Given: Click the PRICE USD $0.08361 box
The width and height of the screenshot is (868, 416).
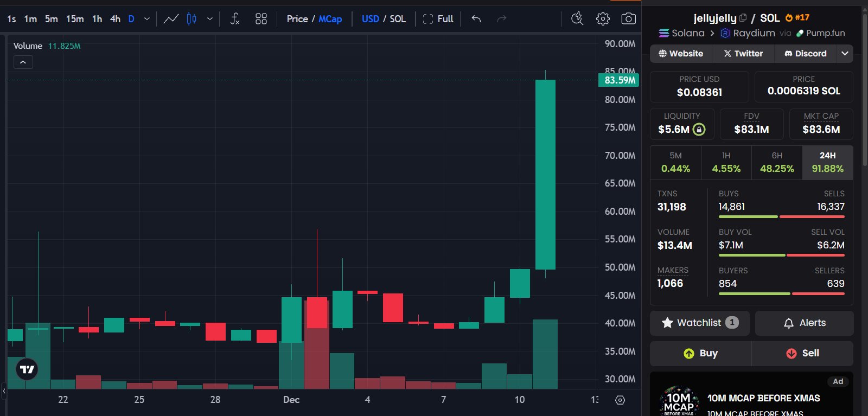Looking at the screenshot, I should [x=699, y=87].
